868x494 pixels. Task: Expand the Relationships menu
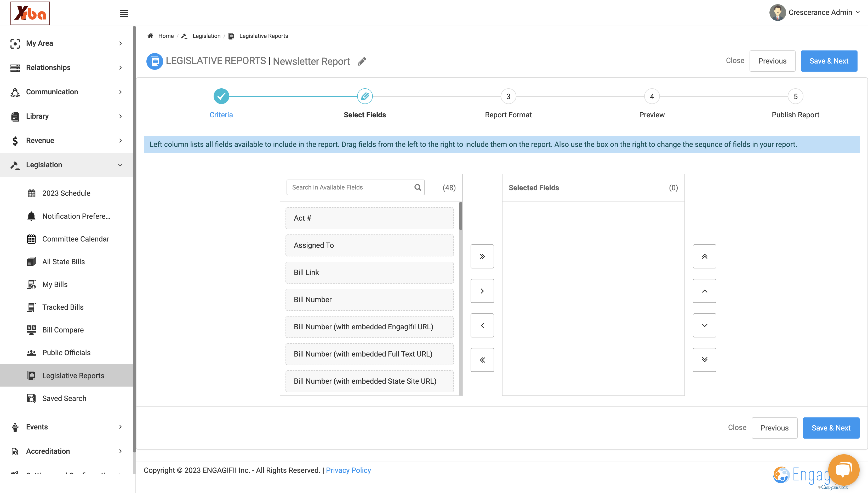click(x=66, y=67)
